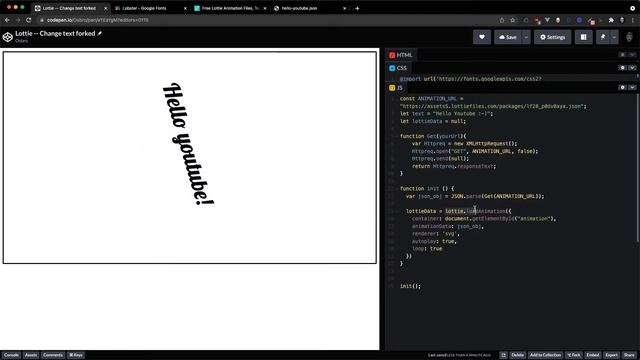Fork this pen
The height and width of the screenshot is (360, 640).
pyautogui.click(x=574, y=355)
